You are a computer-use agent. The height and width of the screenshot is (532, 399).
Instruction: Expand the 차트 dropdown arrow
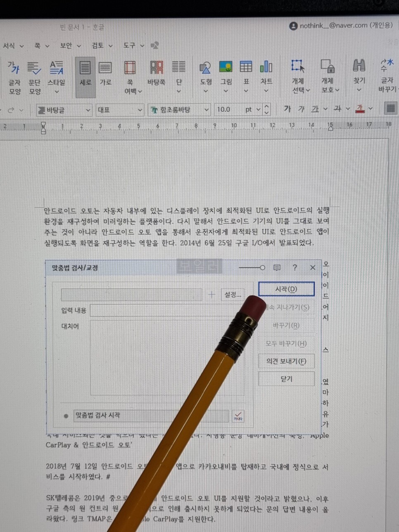tap(266, 91)
